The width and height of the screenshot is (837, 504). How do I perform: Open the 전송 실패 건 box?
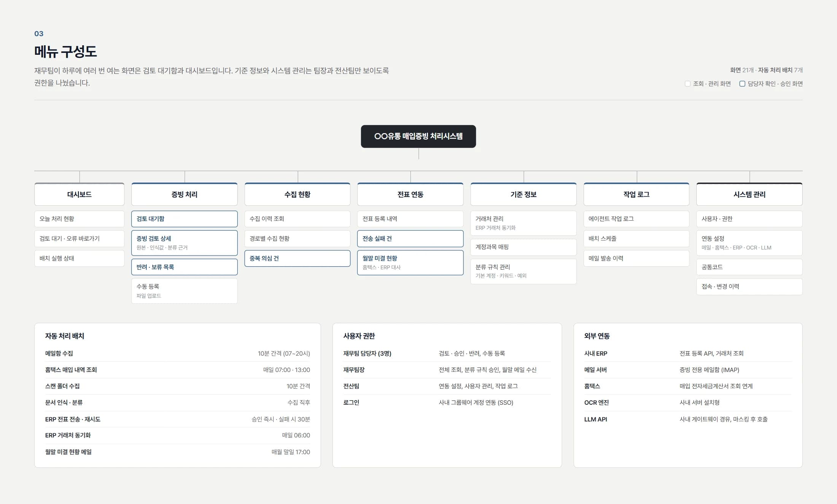pyautogui.click(x=410, y=238)
